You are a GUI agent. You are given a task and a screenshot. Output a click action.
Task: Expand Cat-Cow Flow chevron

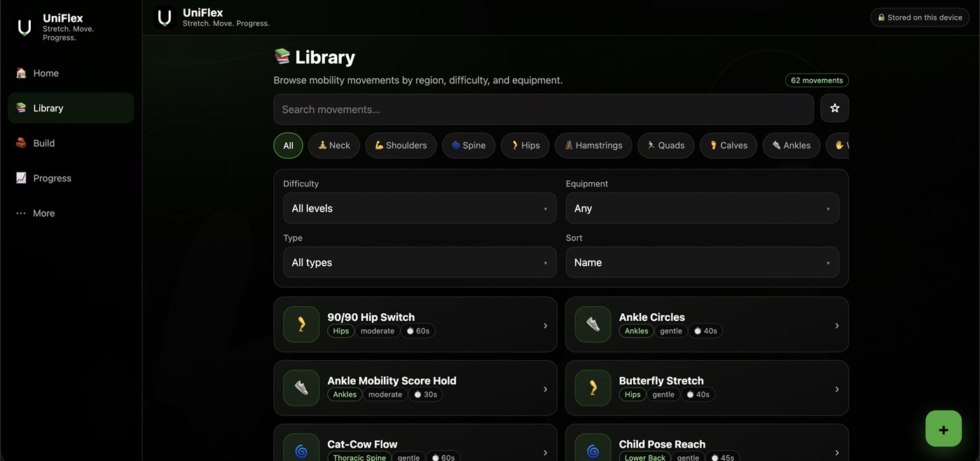pos(545,452)
